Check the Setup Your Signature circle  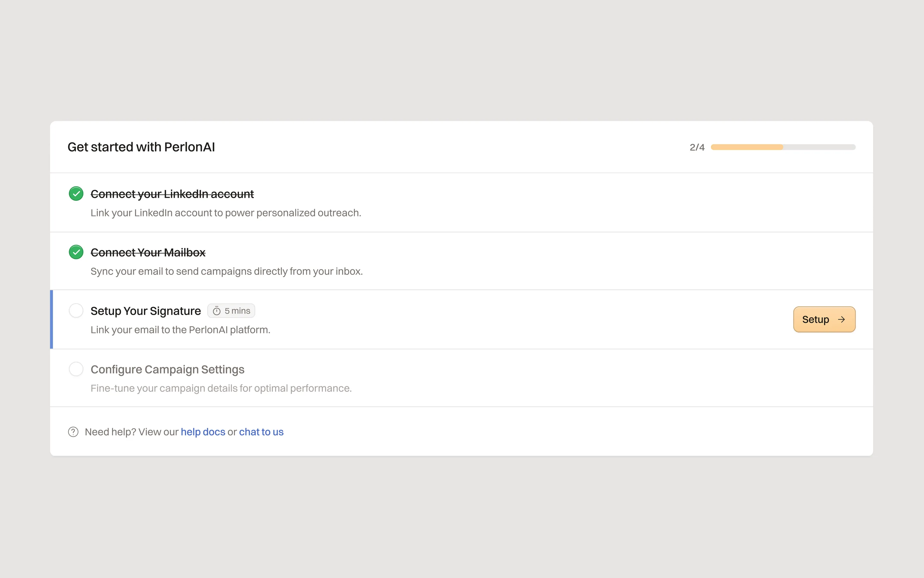76,311
